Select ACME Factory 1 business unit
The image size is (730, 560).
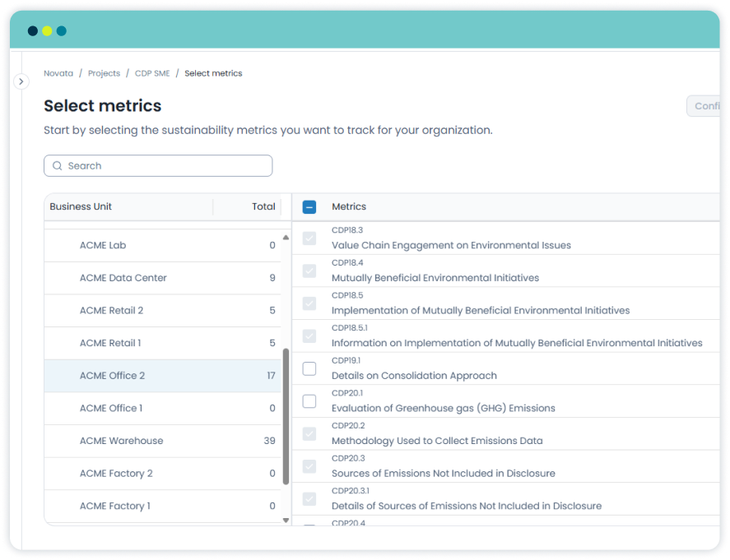pyautogui.click(x=162, y=506)
